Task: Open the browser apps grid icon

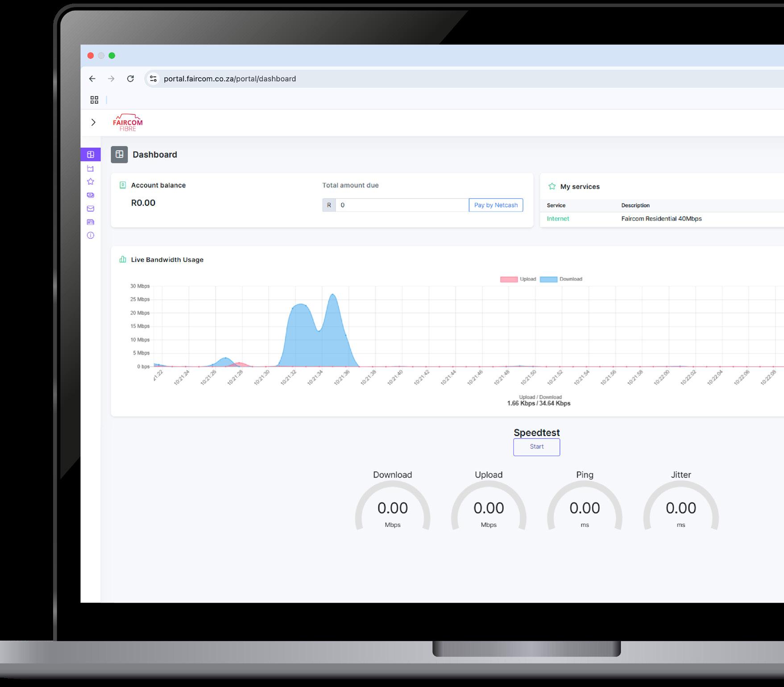Action: click(94, 100)
